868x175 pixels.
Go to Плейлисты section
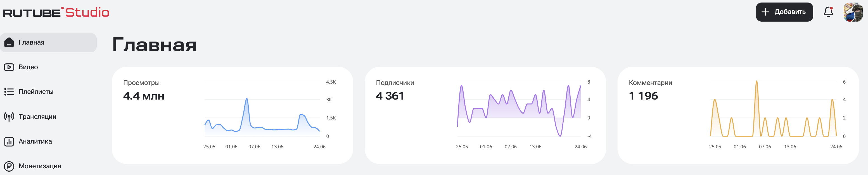click(36, 92)
